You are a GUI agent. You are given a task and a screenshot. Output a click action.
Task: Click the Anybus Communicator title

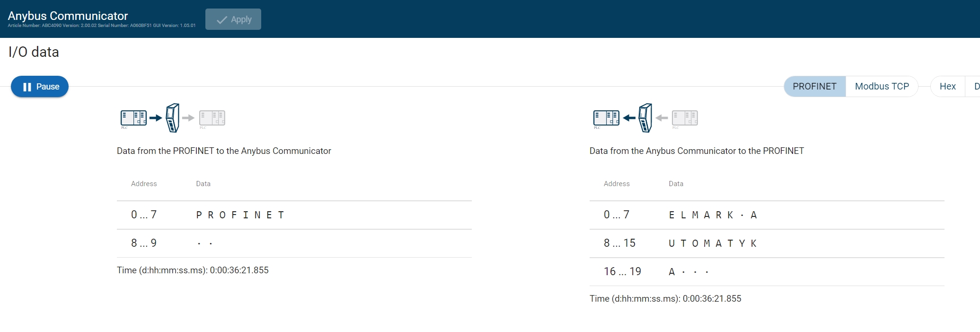click(x=68, y=16)
